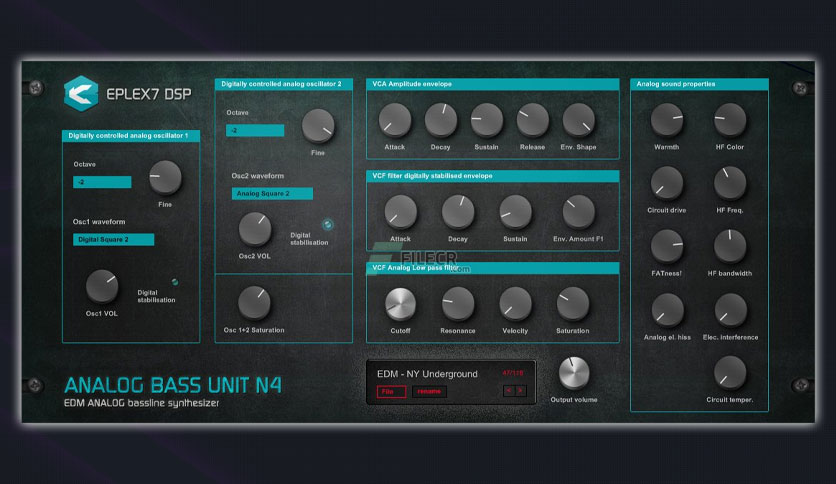Image resolution: width=836 pixels, height=484 pixels.
Task: Click the VCA Attack knob
Action: tap(395, 120)
